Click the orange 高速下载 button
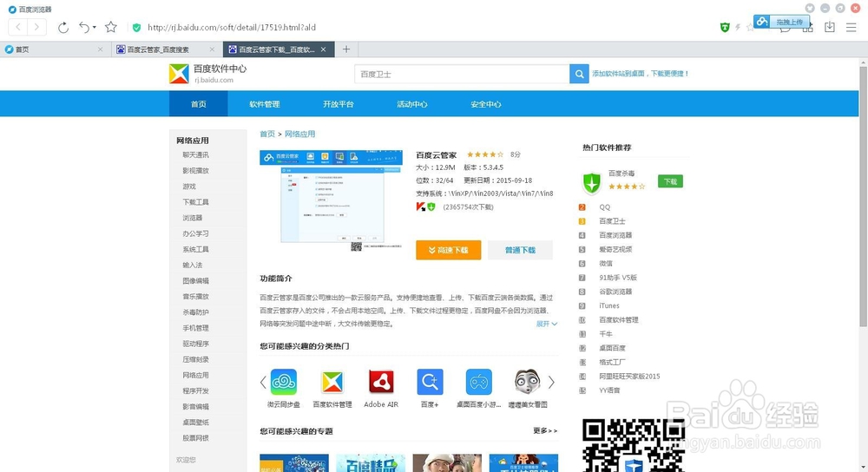The width and height of the screenshot is (868, 472). [x=449, y=250]
